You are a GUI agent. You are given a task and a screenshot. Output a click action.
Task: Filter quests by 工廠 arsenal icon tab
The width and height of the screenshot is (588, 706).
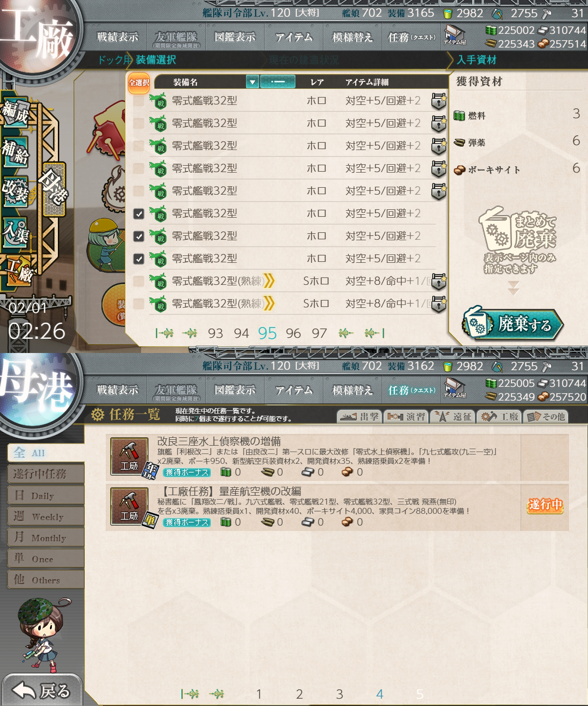[x=499, y=416]
